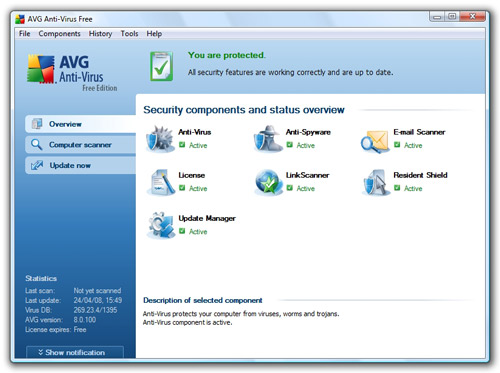Click the last update date 24/04/08, 15:49

pos(98,300)
